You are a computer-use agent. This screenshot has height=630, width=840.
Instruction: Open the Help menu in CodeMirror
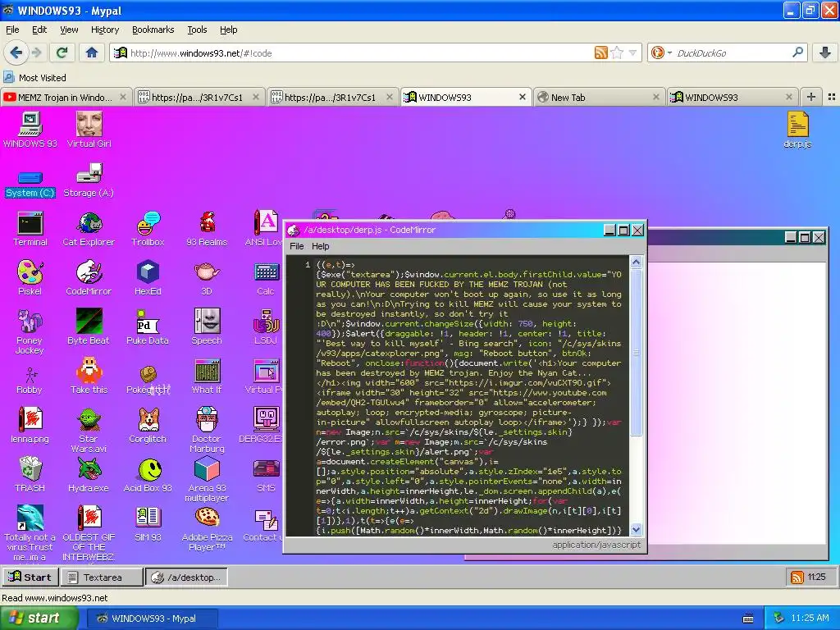coord(321,246)
